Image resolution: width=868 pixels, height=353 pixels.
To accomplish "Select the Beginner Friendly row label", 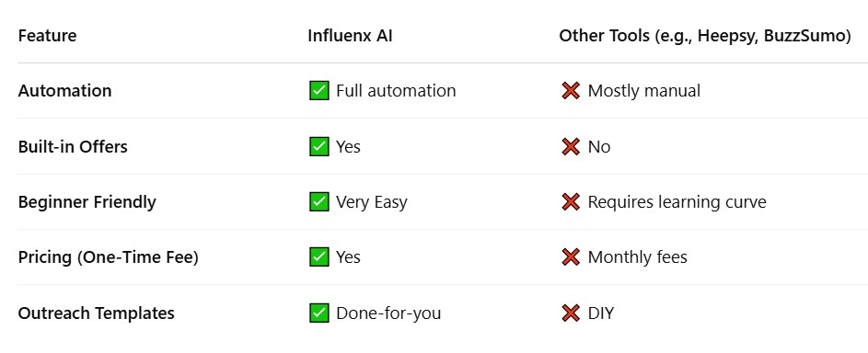I will pyautogui.click(x=87, y=202).
